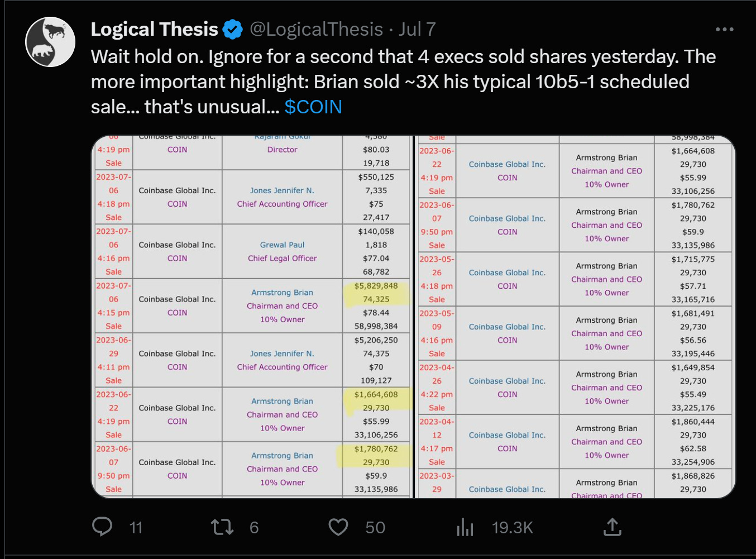Image resolution: width=756 pixels, height=559 pixels.
Task: Click the 19.3K views count
Action: [x=512, y=527]
